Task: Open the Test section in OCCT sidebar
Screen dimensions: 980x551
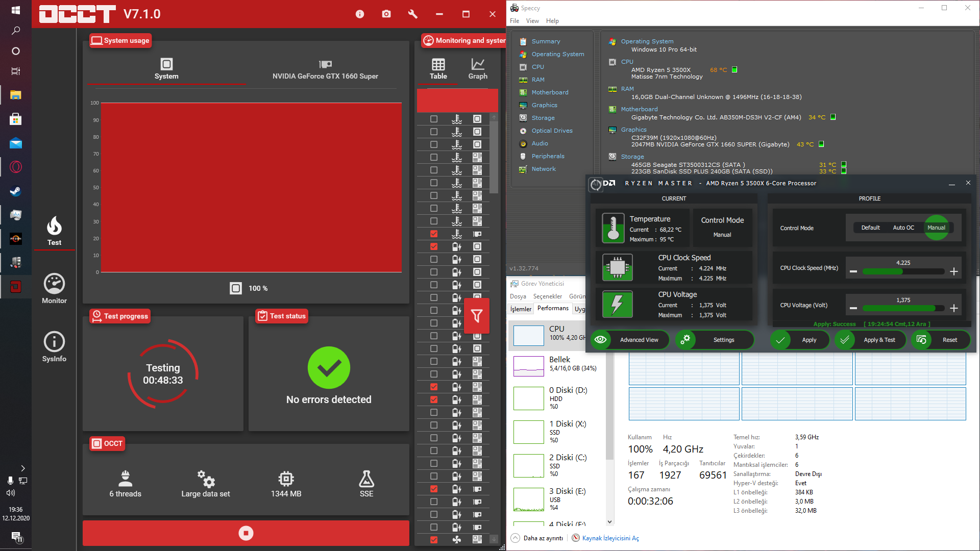Action: pyautogui.click(x=54, y=231)
